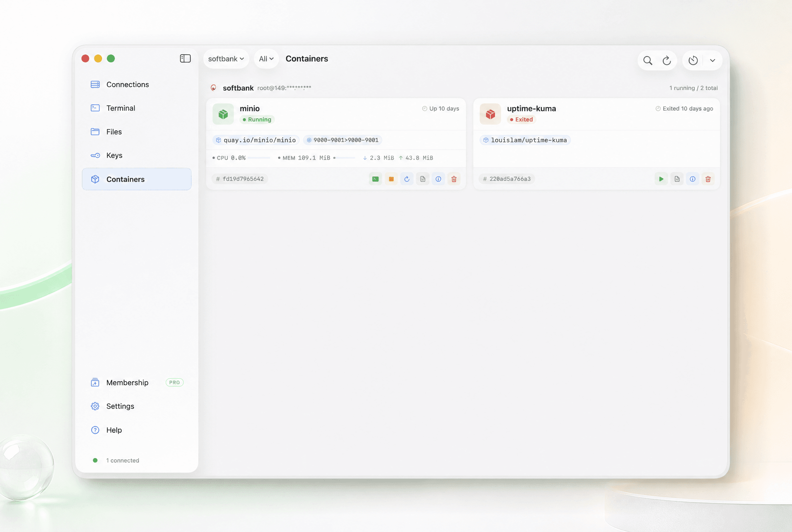Click the 220ad5a766a3 container ID

pos(507,179)
